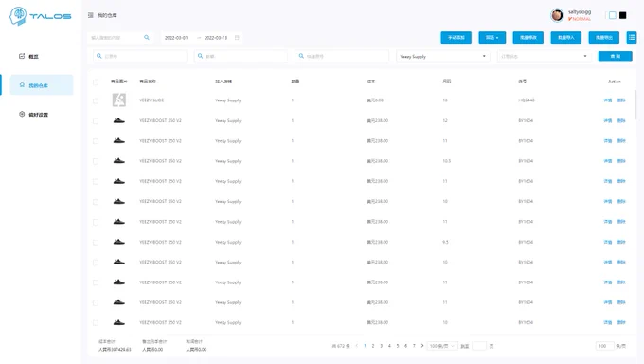Viewport: 644px width, 364px height.
Task: Click the third filter search field
Action: click(x=342, y=56)
